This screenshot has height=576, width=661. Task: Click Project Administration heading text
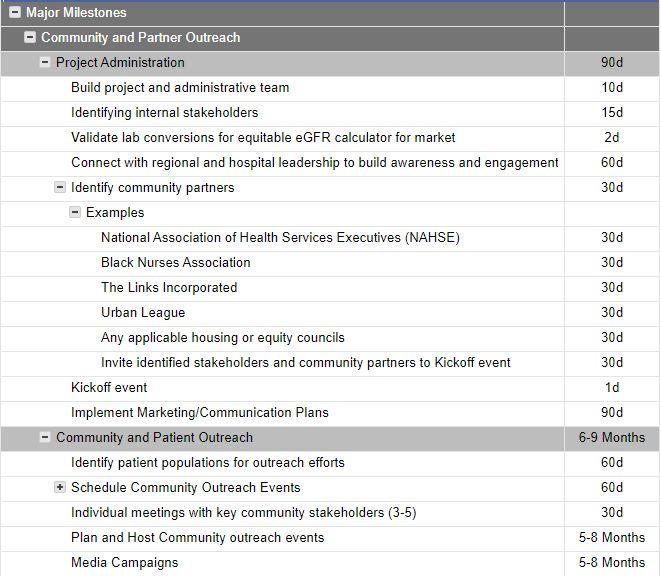[x=120, y=62]
